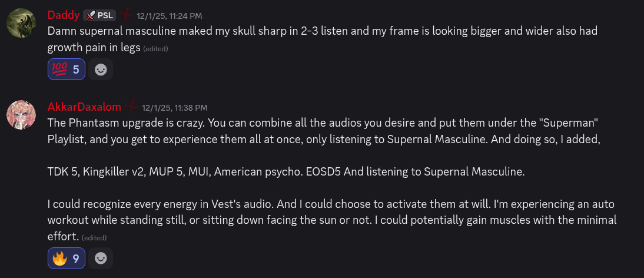Click the edited label on Daddy's message
The height and width of the screenshot is (278, 644).
point(155,49)
